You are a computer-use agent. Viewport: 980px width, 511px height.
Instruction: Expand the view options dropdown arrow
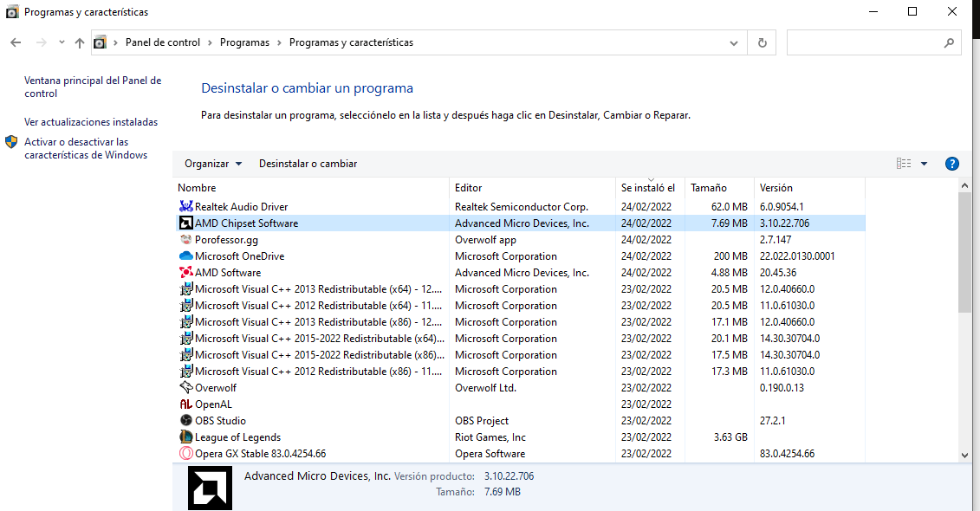point(924,164)
